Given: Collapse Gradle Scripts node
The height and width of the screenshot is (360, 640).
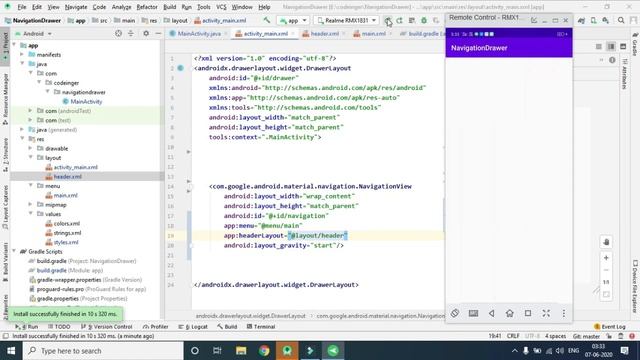Looking at the screenshot, I should [x=15, y=252].
